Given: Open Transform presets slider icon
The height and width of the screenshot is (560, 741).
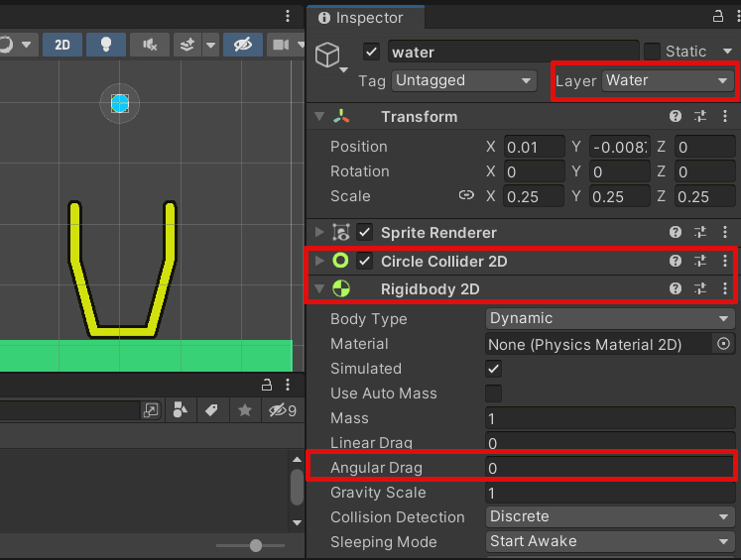Looking at the screenshot, I should [x=700, y=116].
